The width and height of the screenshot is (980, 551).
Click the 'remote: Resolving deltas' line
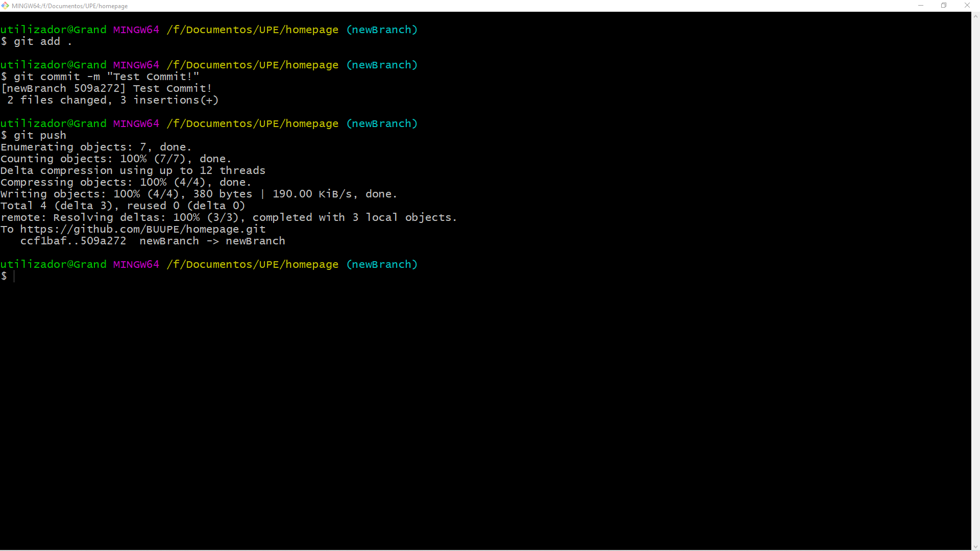coord(229,218)
